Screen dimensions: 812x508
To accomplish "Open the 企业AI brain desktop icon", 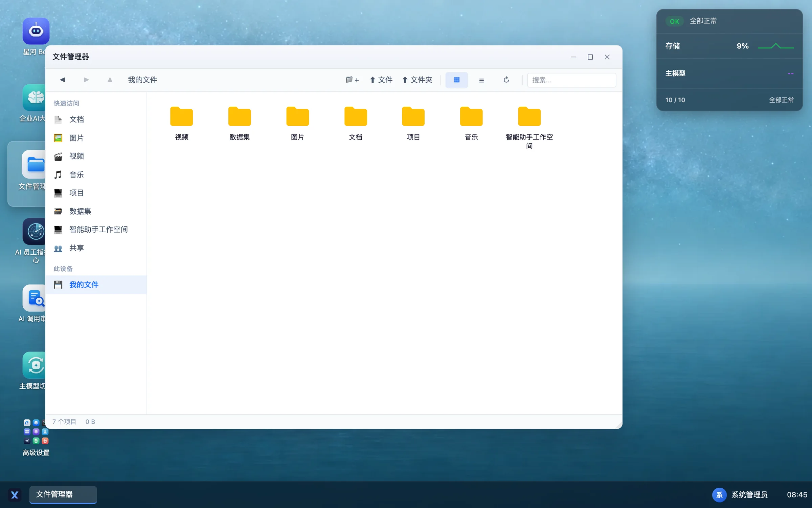I will tap(34, 98).
